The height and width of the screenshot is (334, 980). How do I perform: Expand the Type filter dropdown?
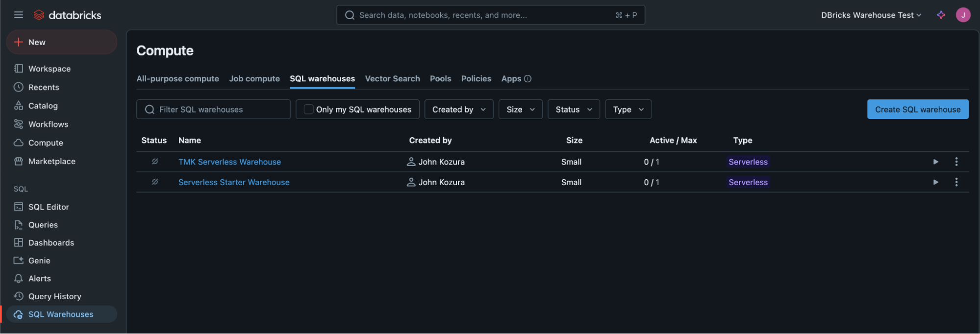click(x=628, y=110)
